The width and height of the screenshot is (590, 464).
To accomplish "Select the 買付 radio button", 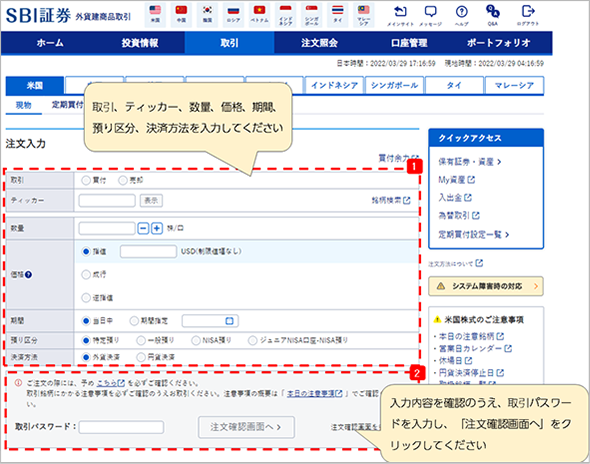I will pos(86,181).
